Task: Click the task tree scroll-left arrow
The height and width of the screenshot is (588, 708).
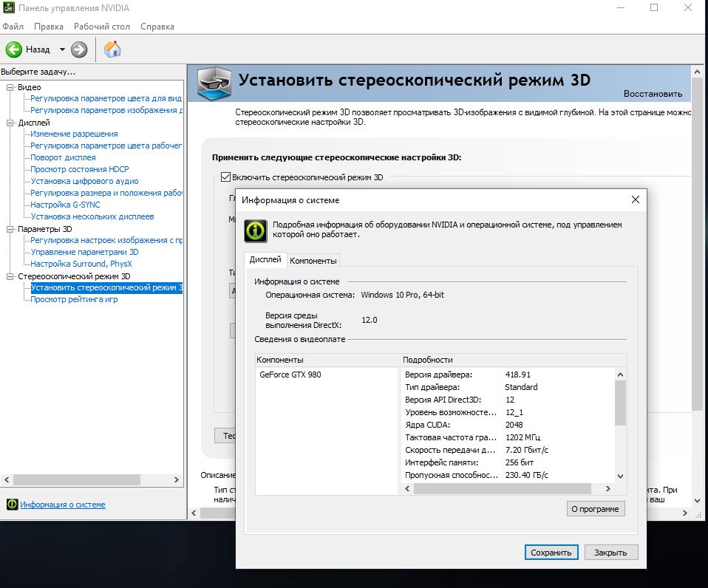Action: click(7, 479)
